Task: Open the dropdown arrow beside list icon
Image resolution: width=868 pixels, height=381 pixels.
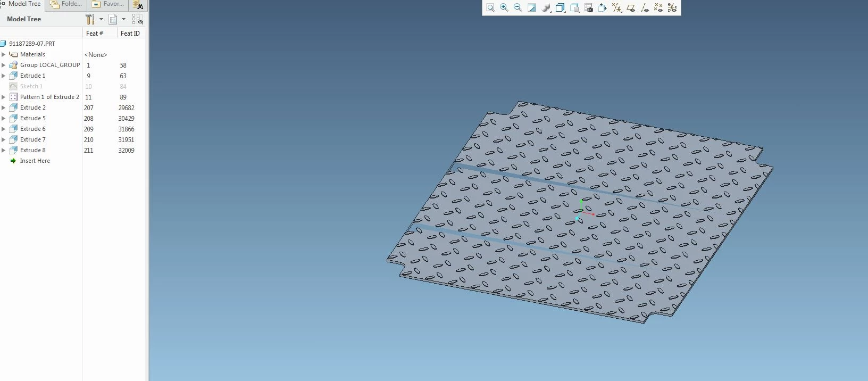Action: [123, 19]
